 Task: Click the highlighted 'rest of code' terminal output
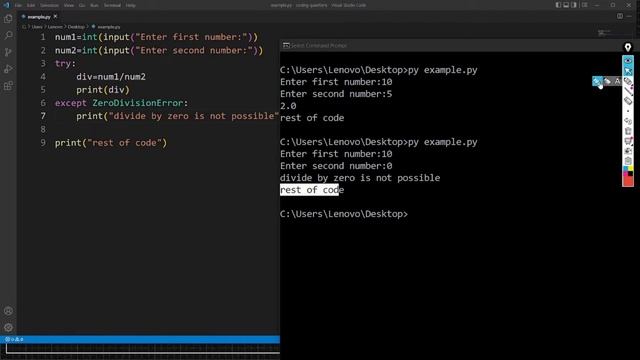click(312, 190)
